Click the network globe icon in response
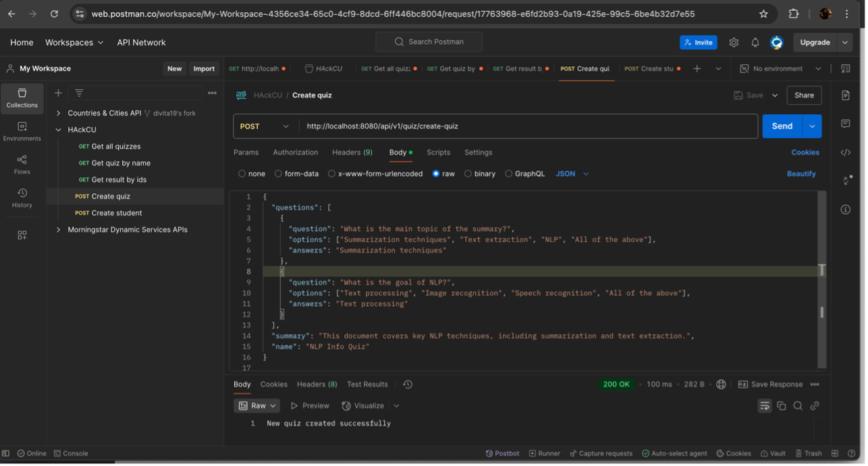 pyautogui.click(x=721, y=384)
